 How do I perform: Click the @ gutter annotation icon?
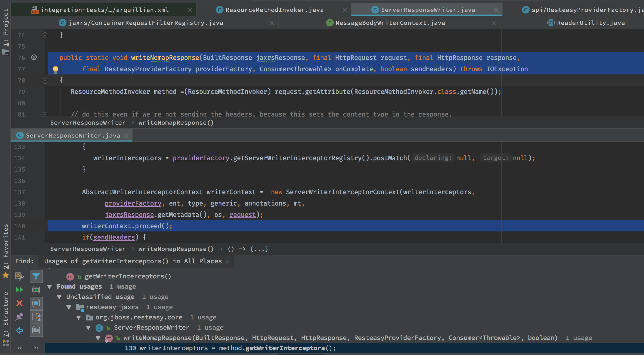(34, 57)
